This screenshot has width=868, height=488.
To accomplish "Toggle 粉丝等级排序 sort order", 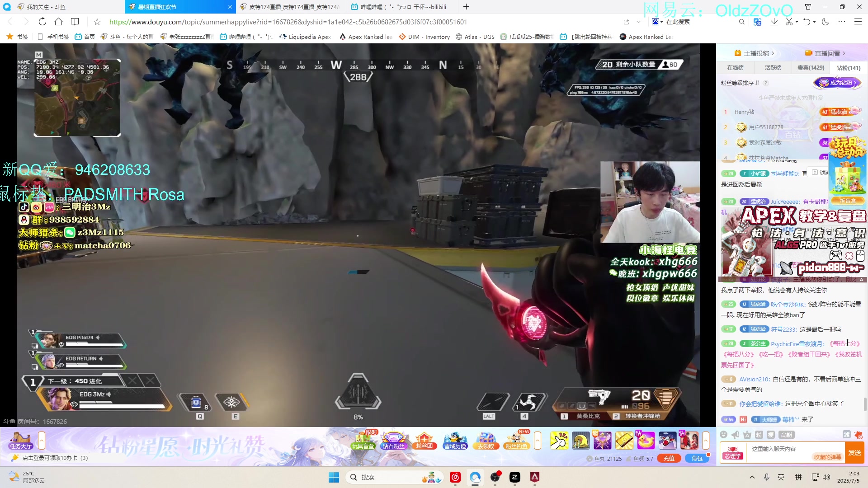I will coord(740,83).
